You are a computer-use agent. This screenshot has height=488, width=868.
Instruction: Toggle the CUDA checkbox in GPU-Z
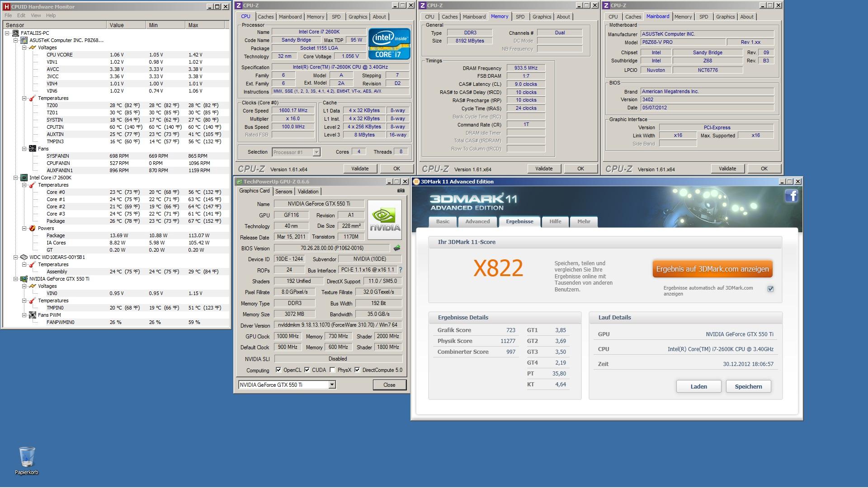click(x=307, y=370)
